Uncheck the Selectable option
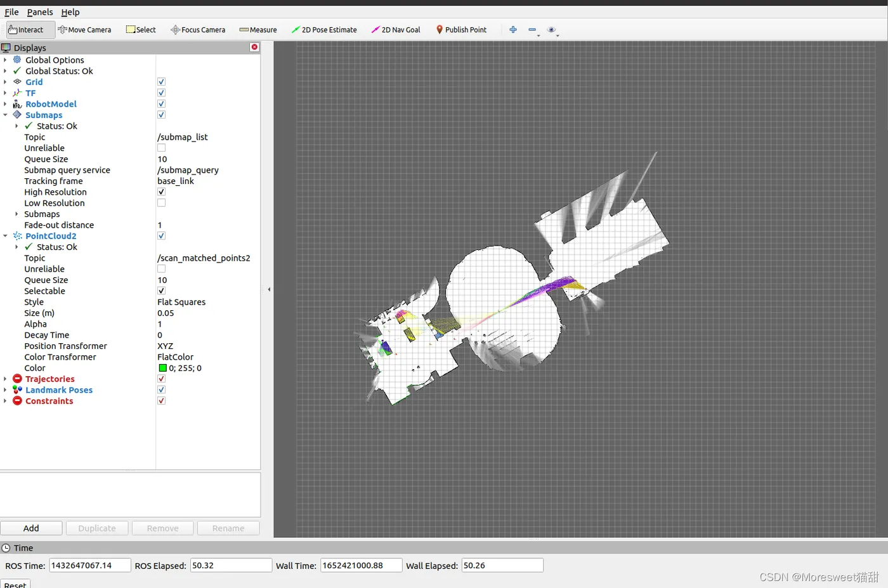Image resolution: width=888 pixels, height=588 pixels. pos(161,291)
